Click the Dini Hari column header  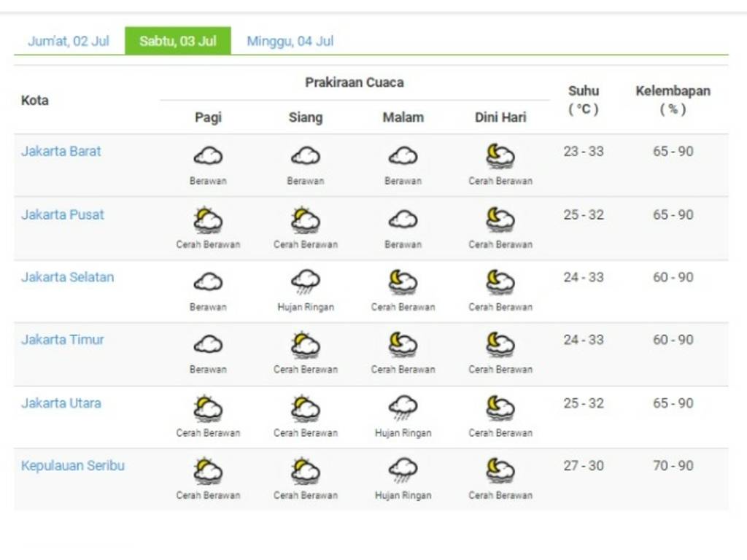click(500, 117)
